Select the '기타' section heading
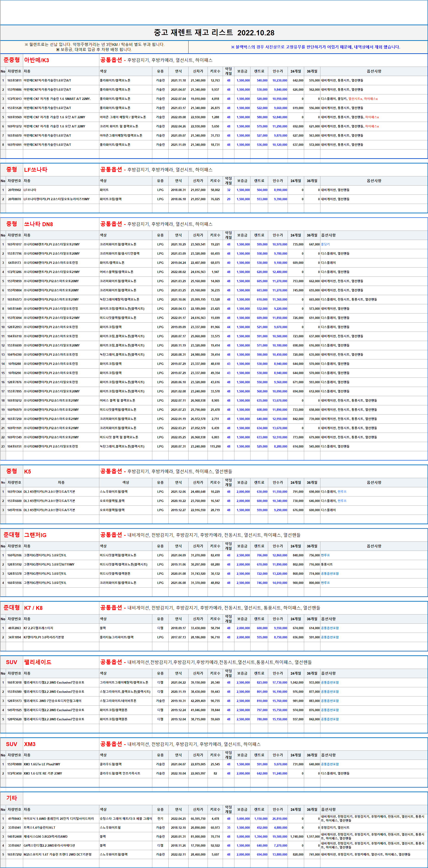428x868 pixels. (11, 798)
